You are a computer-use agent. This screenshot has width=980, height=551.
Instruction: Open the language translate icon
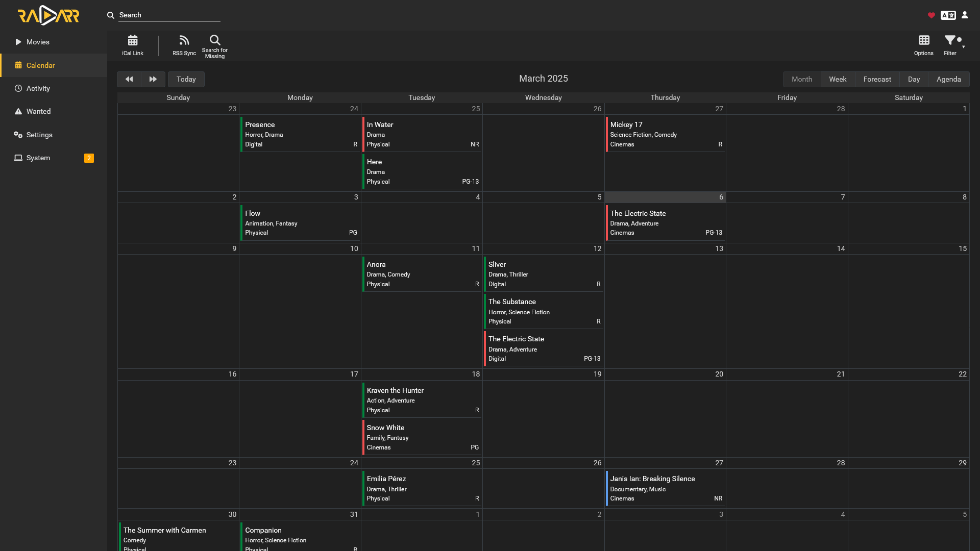[x=948, y=15]
